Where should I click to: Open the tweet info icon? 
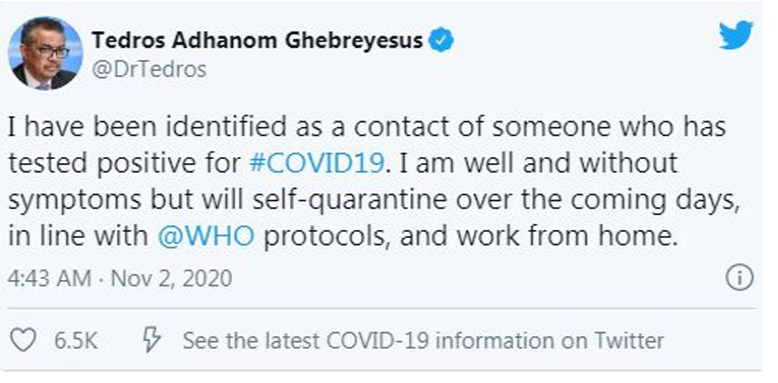739,278
